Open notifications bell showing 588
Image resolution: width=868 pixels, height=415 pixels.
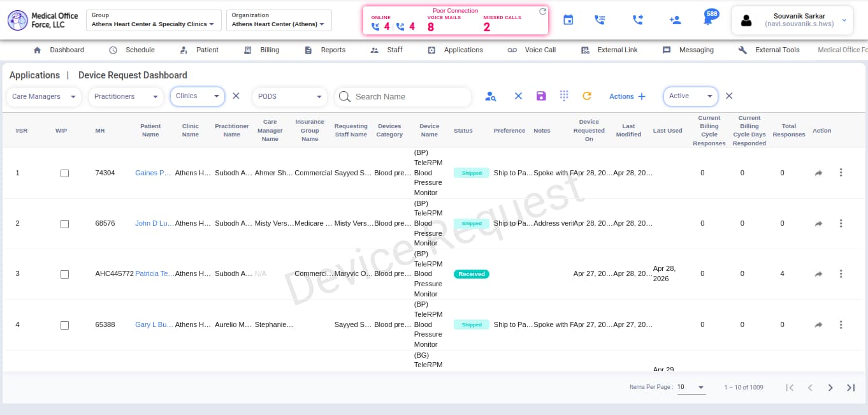[x=709, y=18]
